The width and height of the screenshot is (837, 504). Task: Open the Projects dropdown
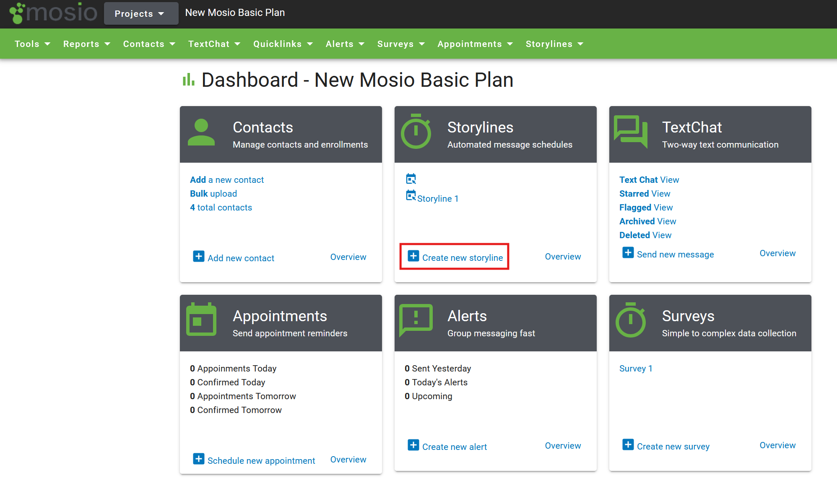(x=141, y=13)
